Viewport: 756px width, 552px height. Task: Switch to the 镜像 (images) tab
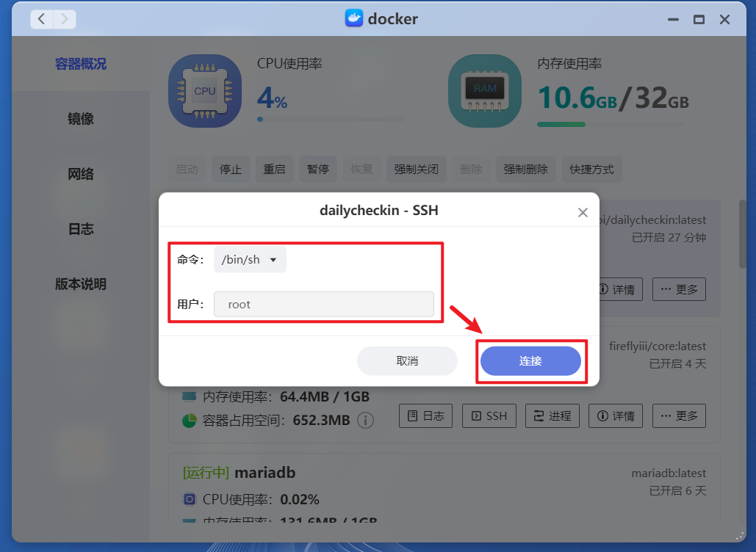coord(79,118)
